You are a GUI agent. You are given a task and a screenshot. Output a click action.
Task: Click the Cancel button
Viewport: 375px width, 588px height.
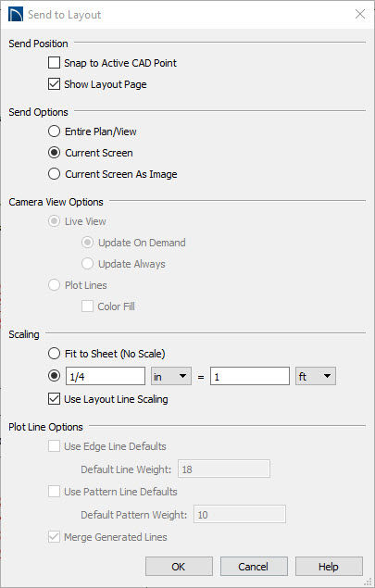254,567
